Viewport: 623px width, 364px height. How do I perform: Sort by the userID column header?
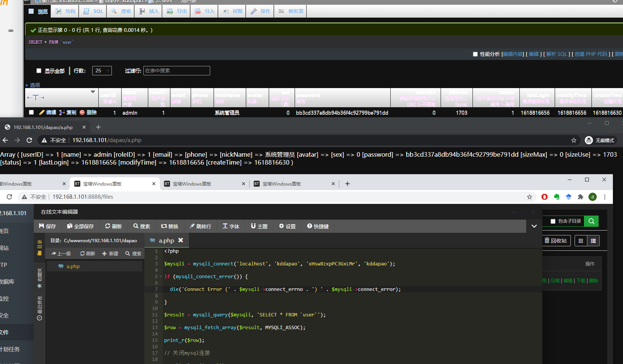(108, 95)
